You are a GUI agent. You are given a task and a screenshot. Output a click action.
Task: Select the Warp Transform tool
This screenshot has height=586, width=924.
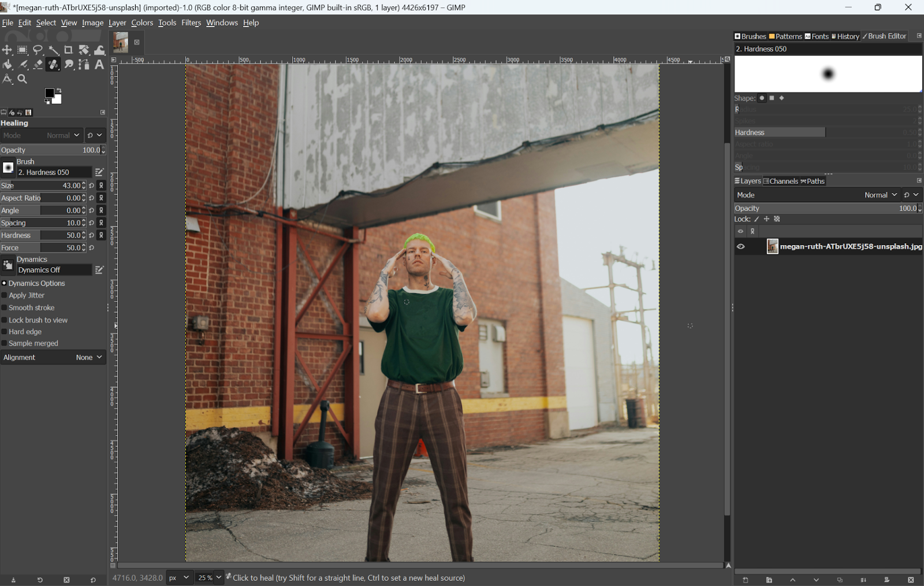point(100,50)
